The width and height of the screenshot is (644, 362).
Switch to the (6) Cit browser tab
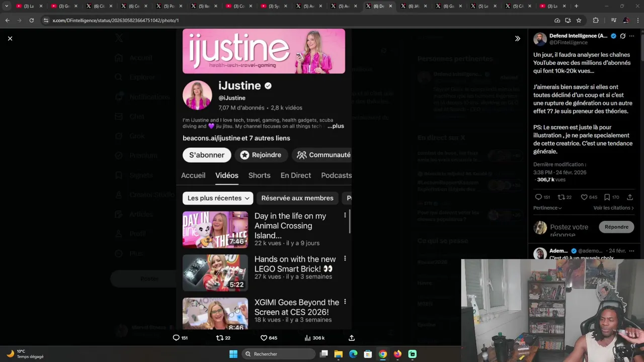pos(99,6)
